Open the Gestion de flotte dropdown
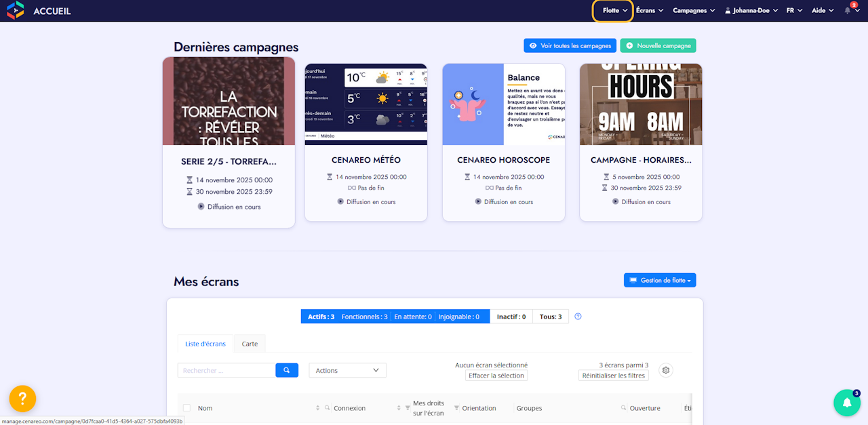The image size is (868, 425). coord(660,280)
